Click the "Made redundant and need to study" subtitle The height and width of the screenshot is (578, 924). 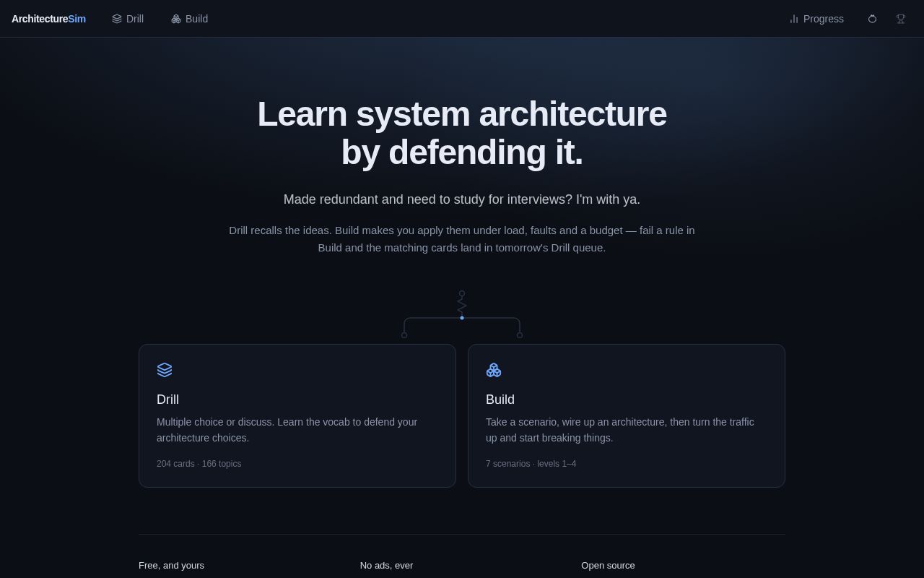pyautogui.click(x=462, y=199)
